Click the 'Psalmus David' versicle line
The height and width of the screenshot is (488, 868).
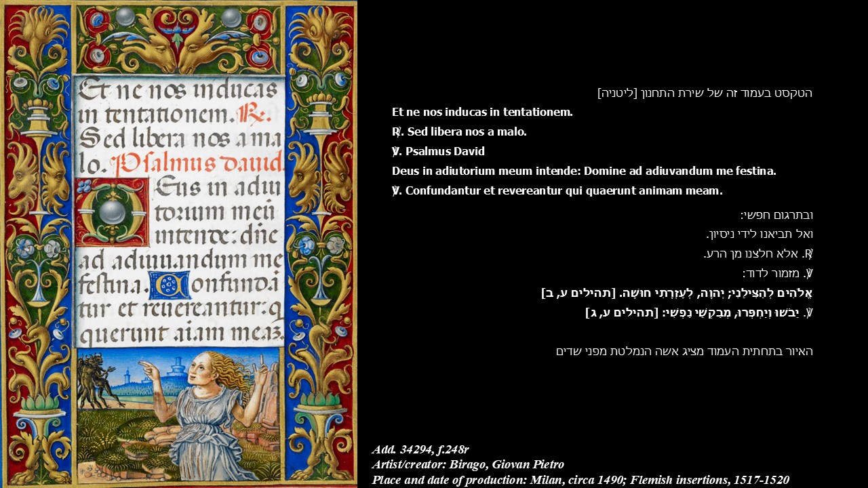click(438, 151)
